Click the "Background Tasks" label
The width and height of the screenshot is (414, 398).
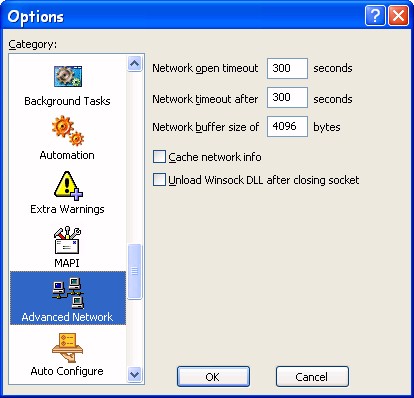pyautogui.click(x=67, y=101)
